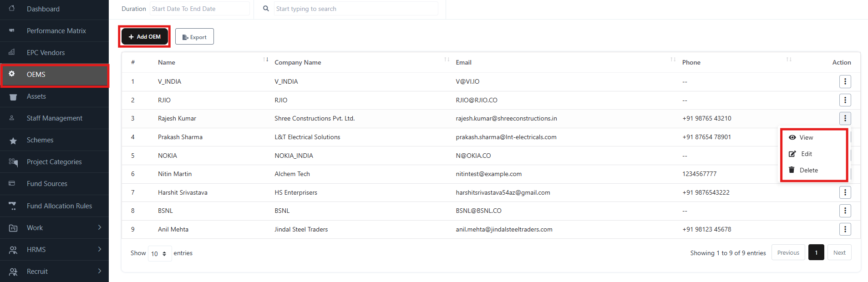Click three-dot action icon for RJIO row
The image size is (868, 282).
(845, 100)
